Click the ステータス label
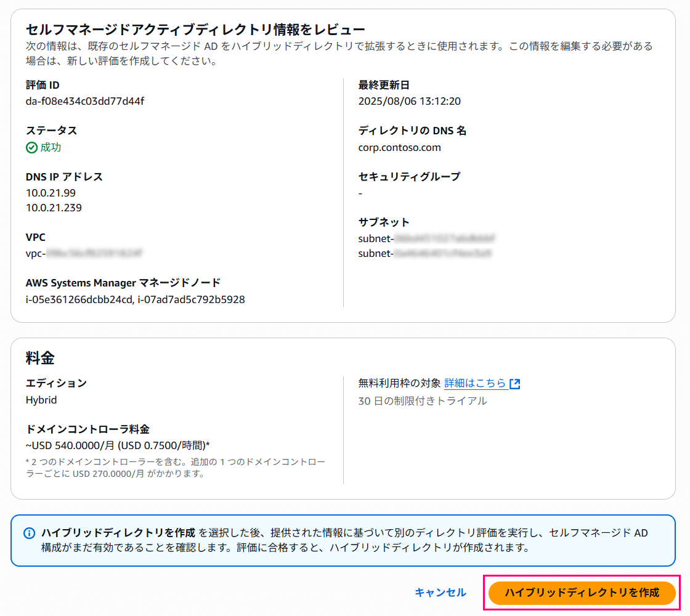This screenshot has width=690, height=616. click(x=52, y=131)
